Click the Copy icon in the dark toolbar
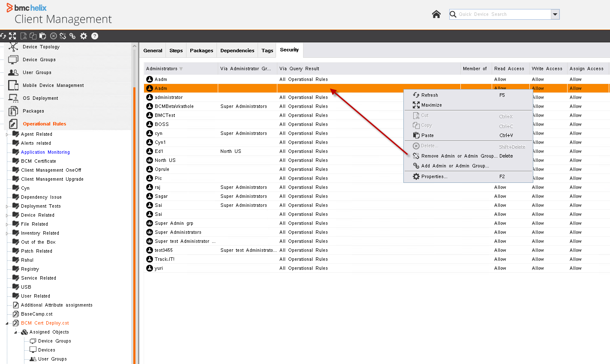This screenshot has height=364, width=610. click(33, 36)
